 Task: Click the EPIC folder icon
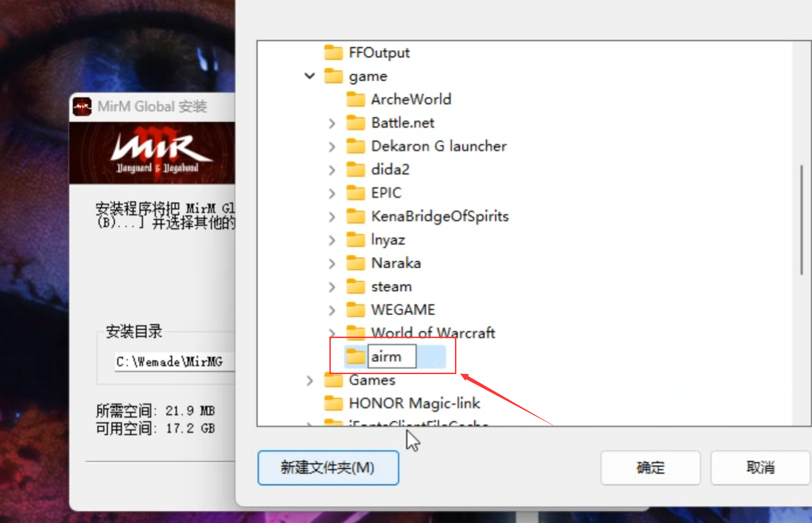[x=356, y=193]
